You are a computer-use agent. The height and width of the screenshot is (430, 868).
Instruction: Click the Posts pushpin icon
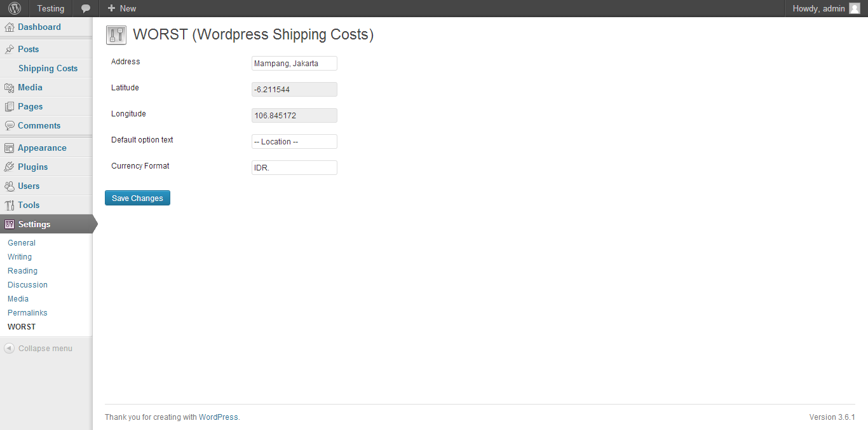click(10, 50)
